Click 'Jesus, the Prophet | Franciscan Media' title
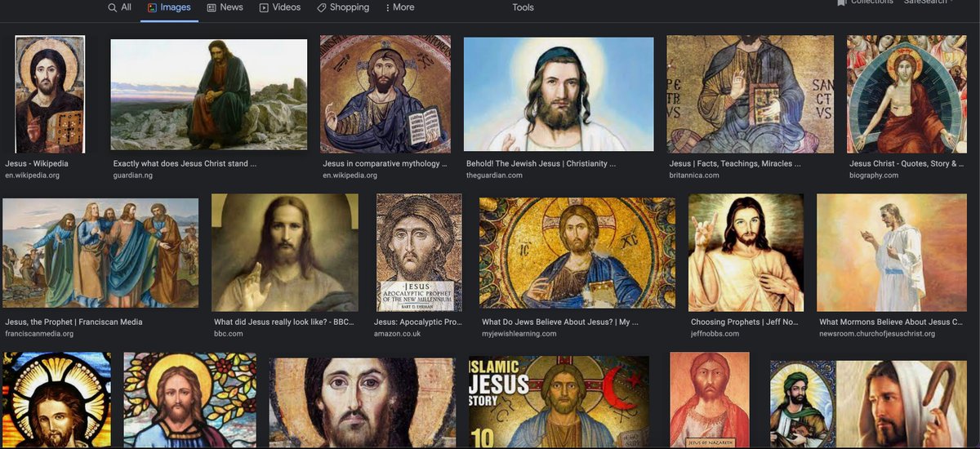The image size is (980, 449). (x=73, y=322)
